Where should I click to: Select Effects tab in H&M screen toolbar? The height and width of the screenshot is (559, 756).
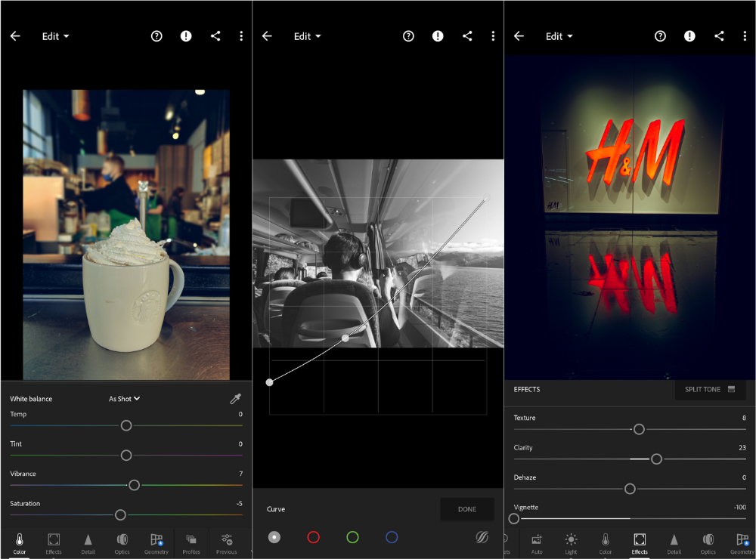640,544
